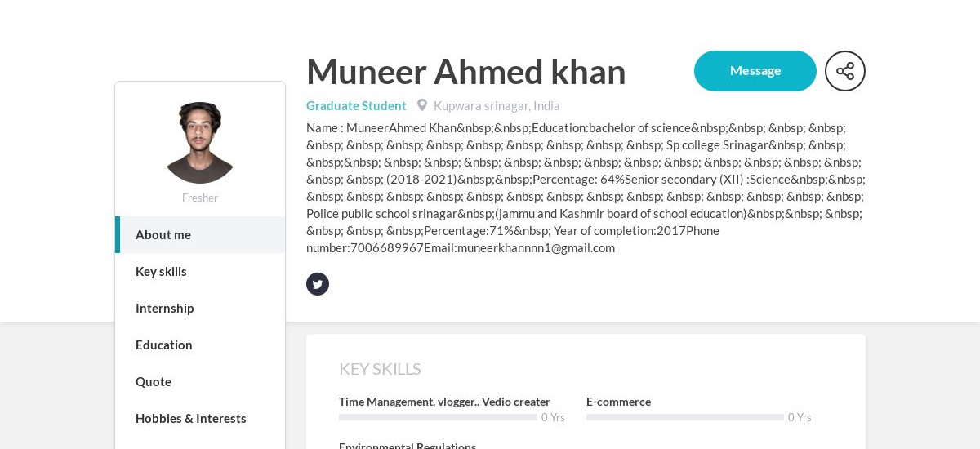980x449 pixels.
Task: Open the Quote section
Action: 200,381
